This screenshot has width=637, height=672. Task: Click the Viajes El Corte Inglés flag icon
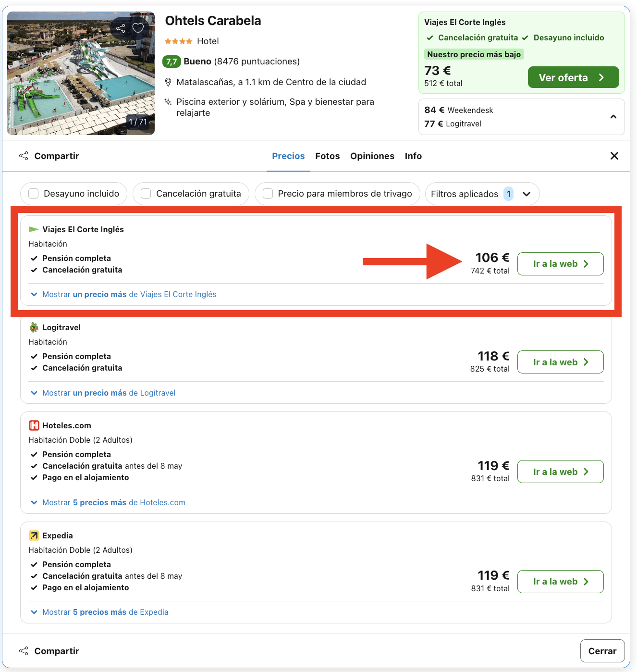(x=34, y=229)
